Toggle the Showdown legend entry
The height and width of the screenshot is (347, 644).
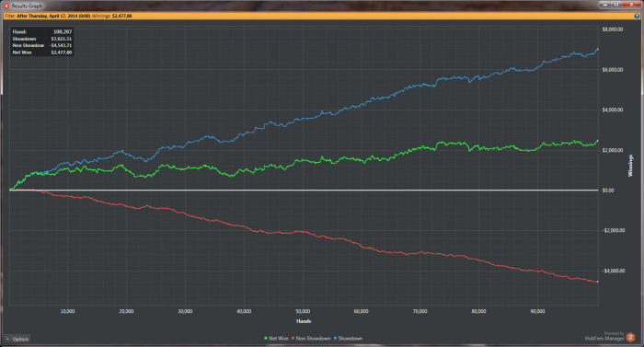(348, 339)
